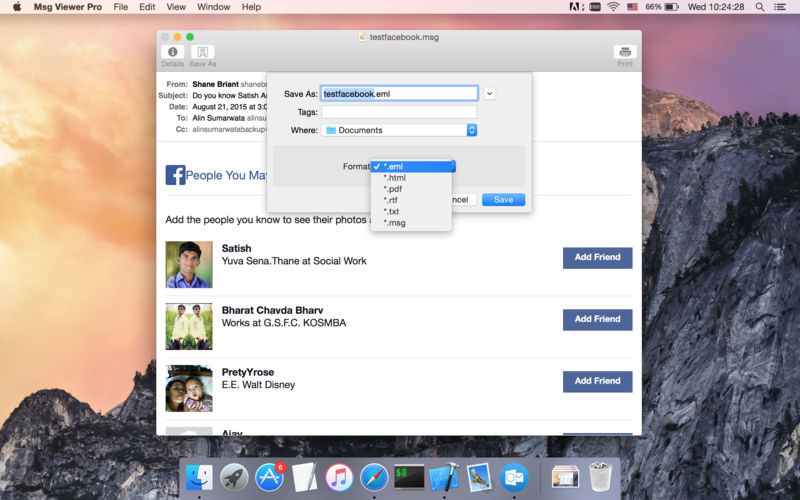800x500 pixels.
Task: Click Bharat Chavda Bharv's profile photo
Action: click(x=189, y=327)
